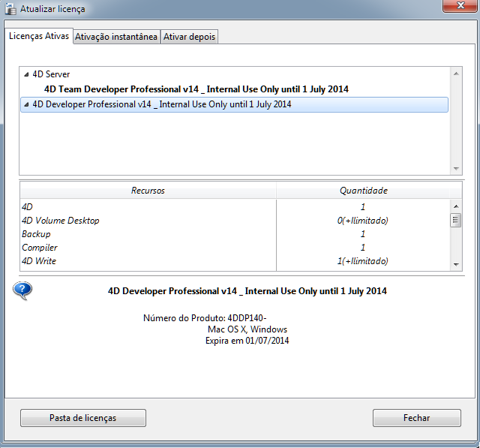The height and width of the screenshot is (448, 480).
Task: Click the Recursos column header
Action: click(148, 191)
